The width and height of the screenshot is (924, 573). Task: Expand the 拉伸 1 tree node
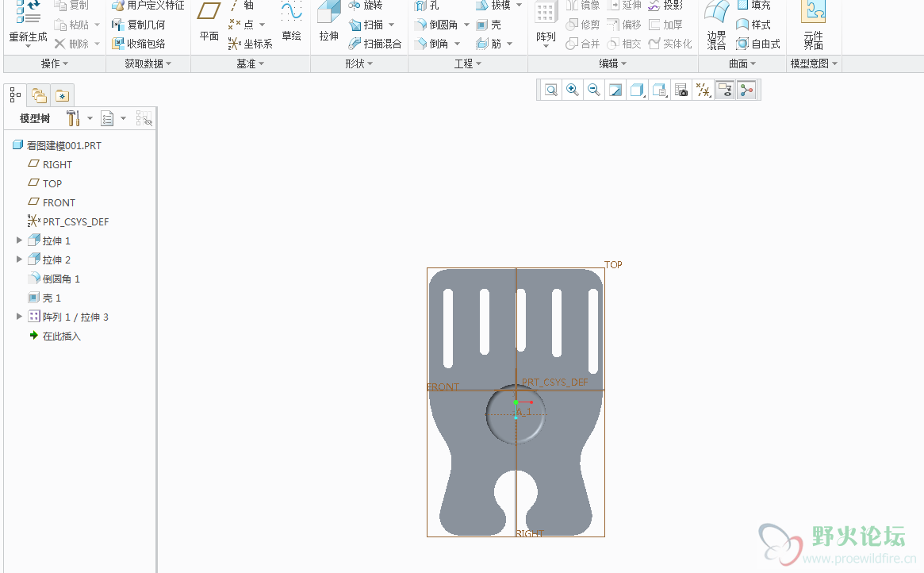coord(19,240)
